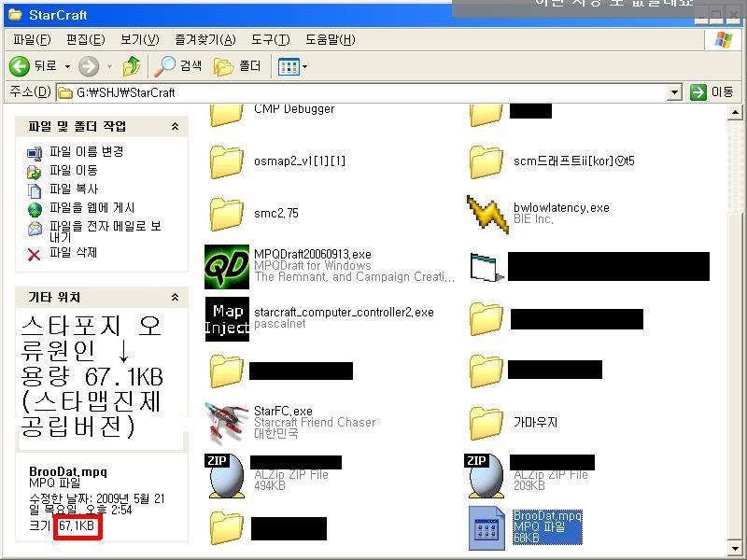
Task: Click the osmap2_v1[1][1] folder name
Action: pyautogui.click(x=300, y=161)
